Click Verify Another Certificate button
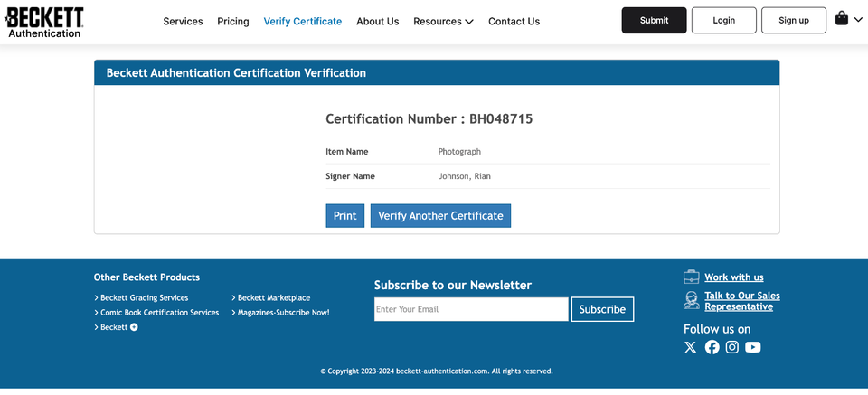This screenshot has height=395, width=868. coord(440,216)
